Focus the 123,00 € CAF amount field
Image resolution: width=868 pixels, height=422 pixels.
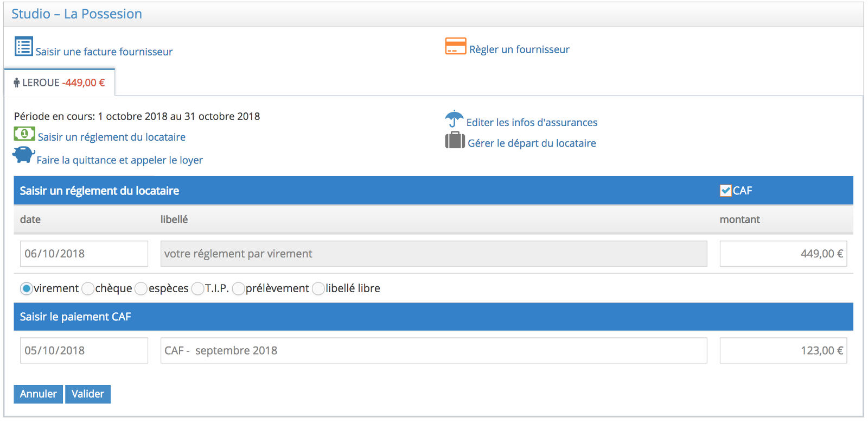[x=783, y=351]
